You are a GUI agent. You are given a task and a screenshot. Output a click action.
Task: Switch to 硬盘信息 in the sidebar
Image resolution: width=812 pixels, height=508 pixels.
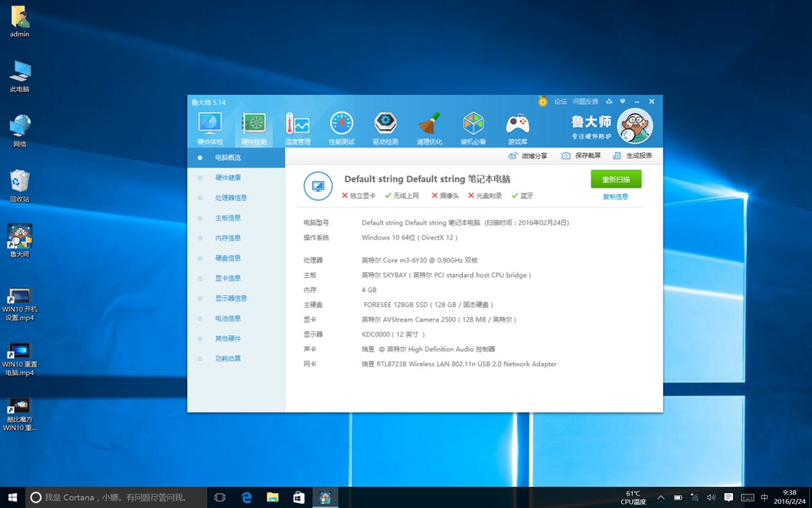pyautogui.click(x=228, y=258)
